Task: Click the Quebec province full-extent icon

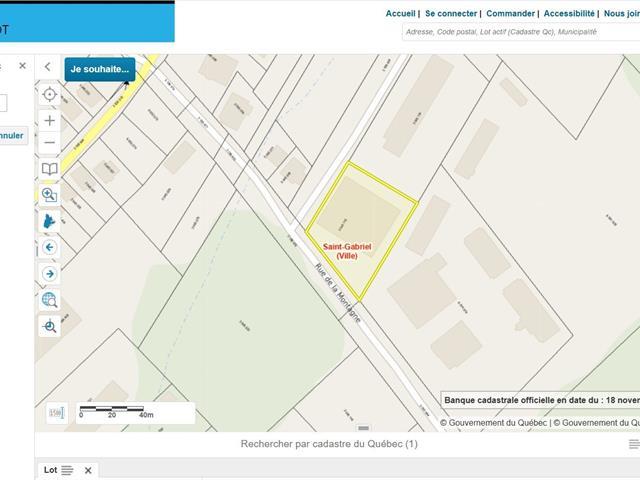Action: coord(49,221)
